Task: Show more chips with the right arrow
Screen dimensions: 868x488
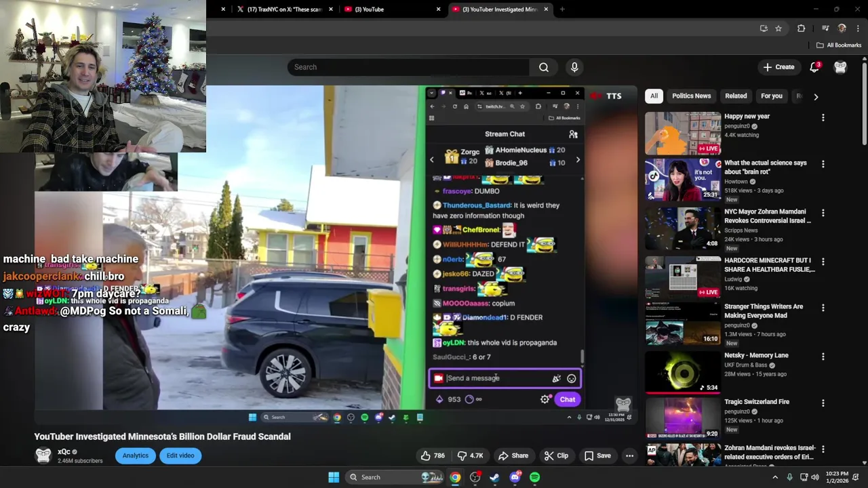Action: click(816, 96)
